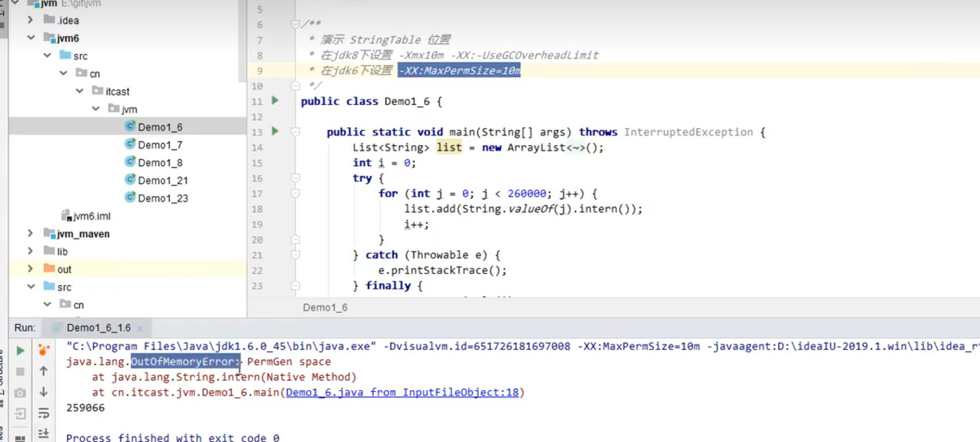The width and height of the screenshot is (980, 442).
Task: Select the jvm_maven module row
Action: pyautogui.click(x=128, y=234)
